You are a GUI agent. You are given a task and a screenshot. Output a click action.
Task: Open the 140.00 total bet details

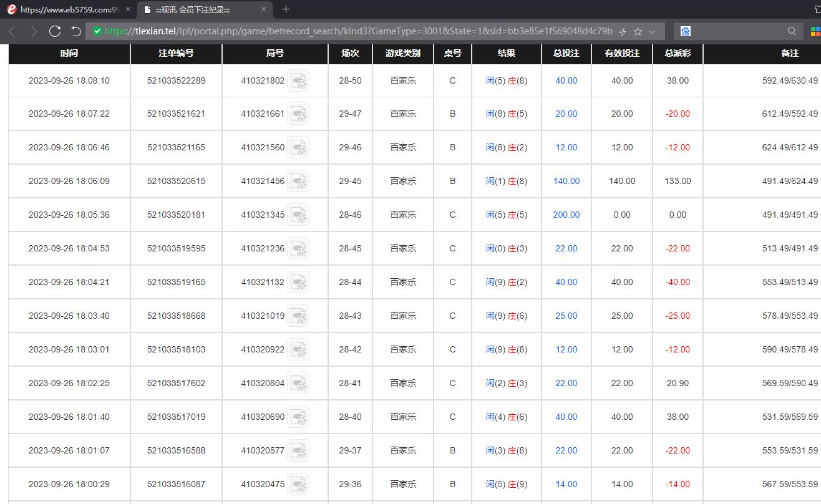(566, 181)
